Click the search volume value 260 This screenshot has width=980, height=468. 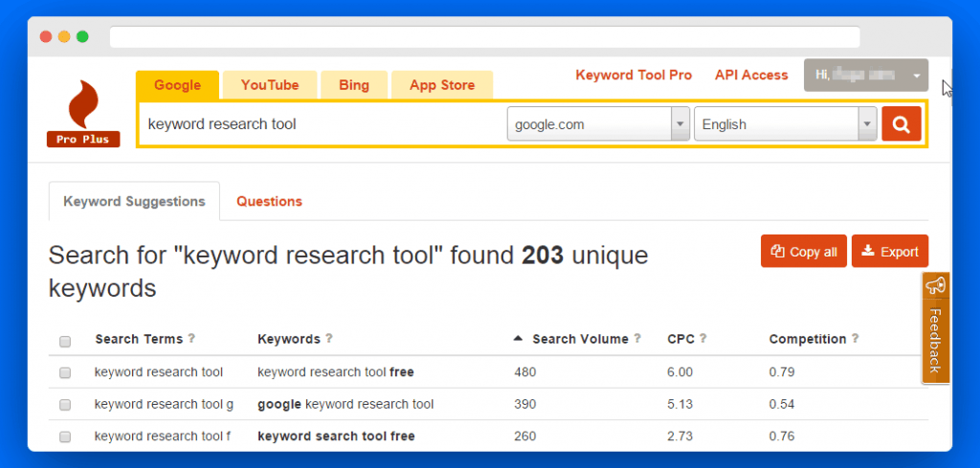click(525, 436)
